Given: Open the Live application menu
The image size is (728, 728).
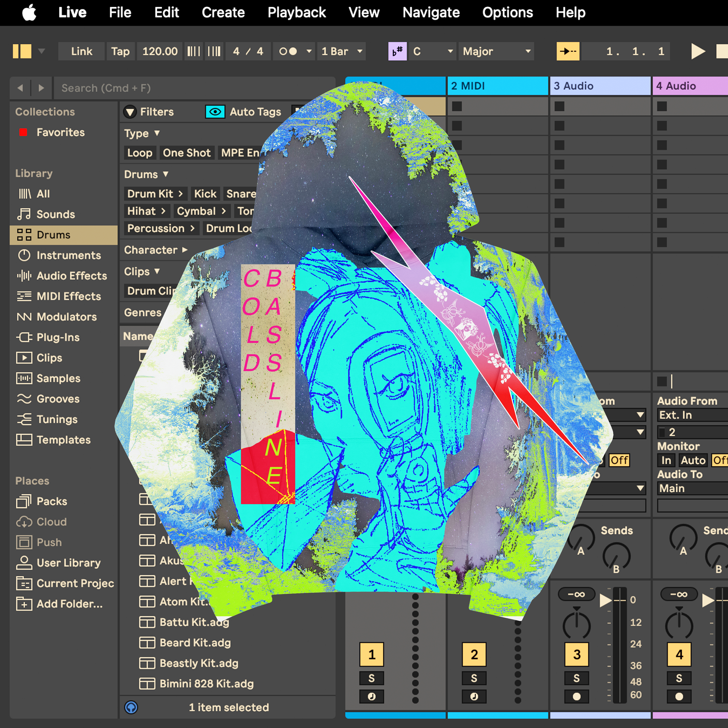Looking at the screenshot, I should [72, 13].
